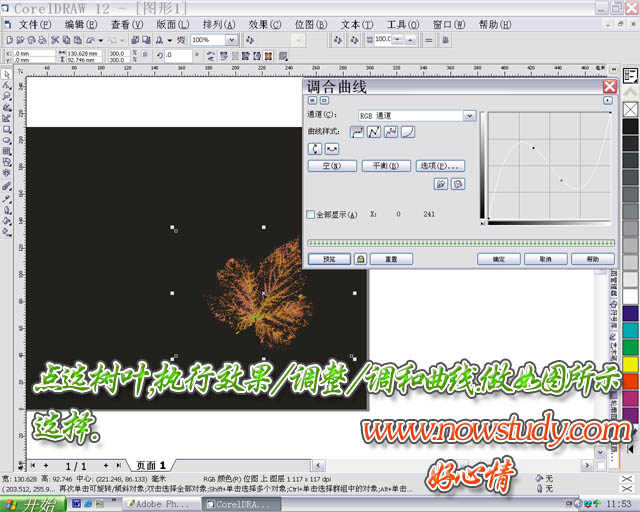Image resolution: width=640 pixels, height=512 pixels.
Task: Click the 取消 cancel button
Action: 546,259
